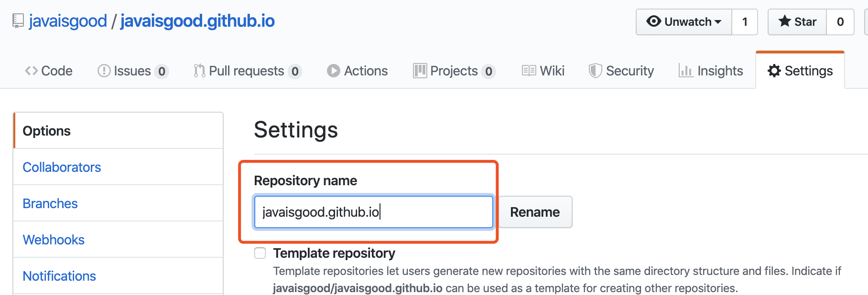868x295 pixels.
Task: Open Notifications in the sidebar
Action: [118, 276]
